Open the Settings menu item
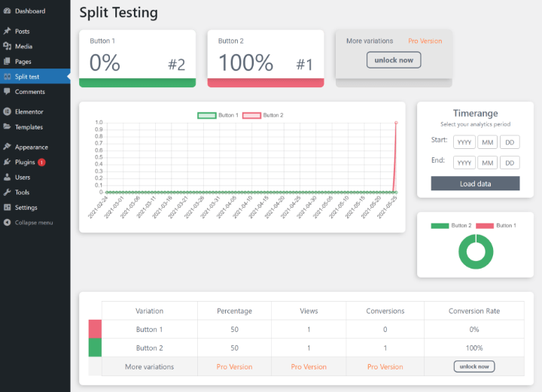This screenshot has height=392, width=542. 26,208
